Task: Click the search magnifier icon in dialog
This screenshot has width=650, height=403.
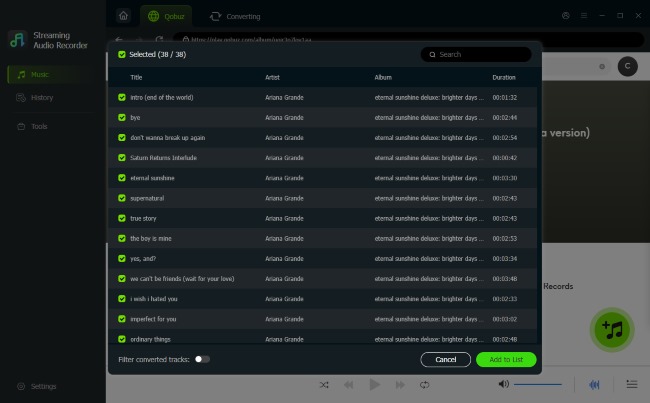Action: [x=432, y=54]
